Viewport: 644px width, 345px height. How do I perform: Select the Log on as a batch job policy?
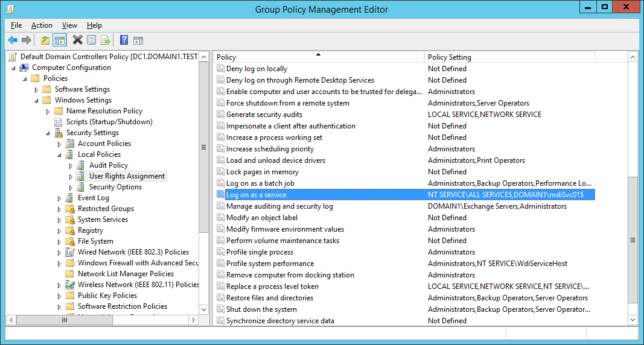[260, 183]
